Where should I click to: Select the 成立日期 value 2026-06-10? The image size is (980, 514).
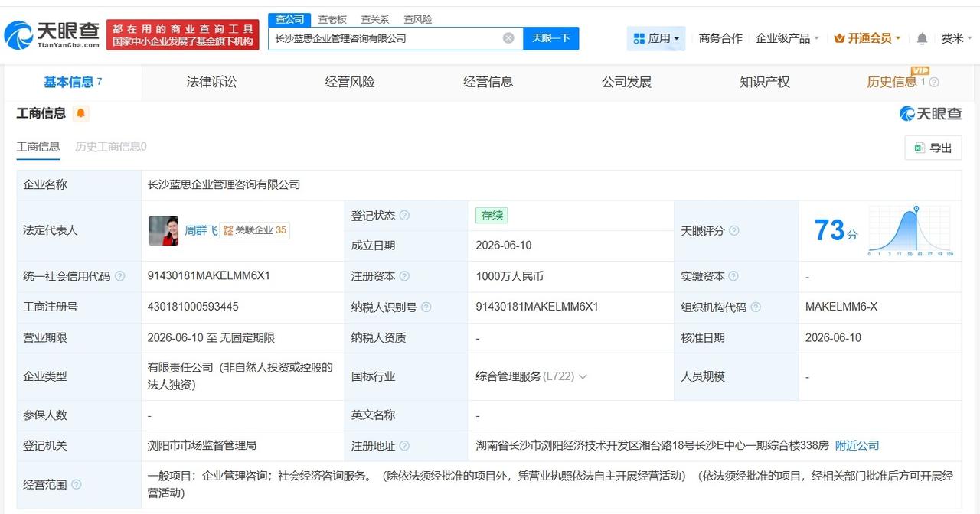tap(504, 246)
